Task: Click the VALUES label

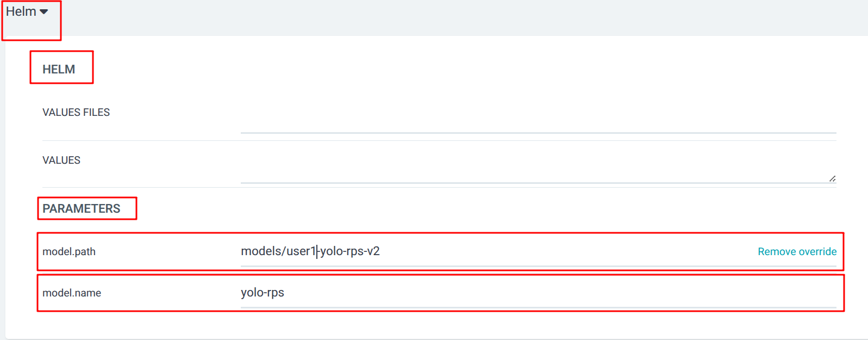Action: click(61, 160)
